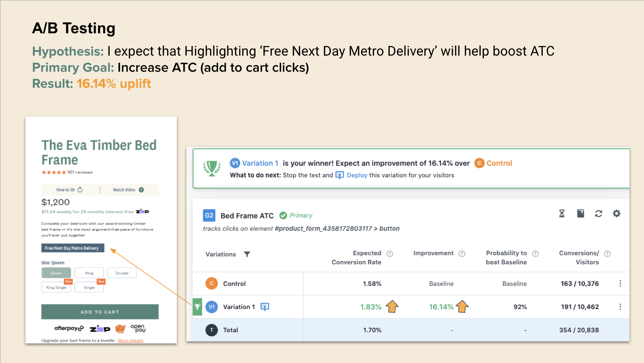
Task: Open the Variation 1 row three-dot menu
Action: point(620,307)
